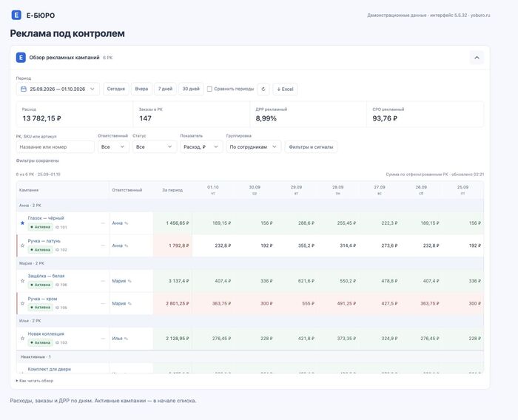The width and height of the screenshot is (518, 420).
Task: Click the dash marker in Новая коллекция row
Action: [x=103, y=339]
